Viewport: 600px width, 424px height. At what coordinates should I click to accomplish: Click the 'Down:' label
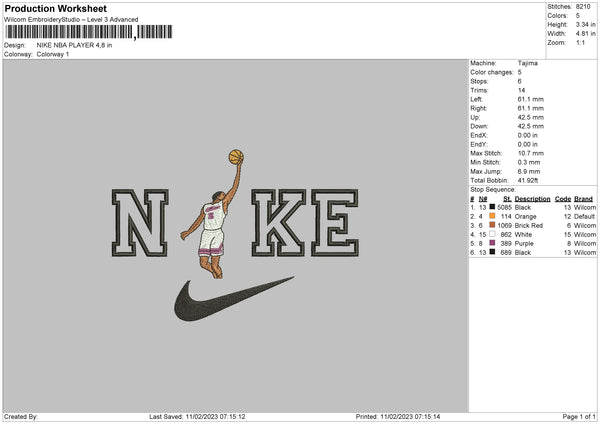click(479, 126)
